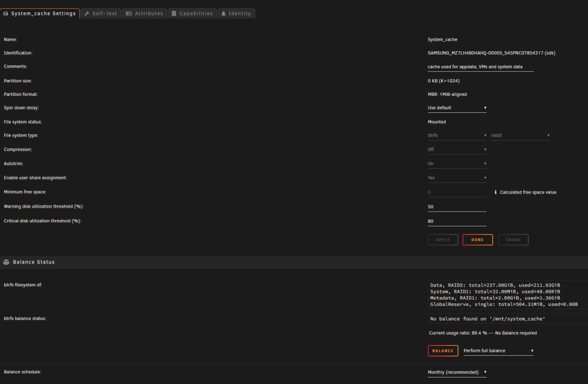Click the Erase button
The image size is (588, 384).
pyautogui.click(x=513, y=239)
